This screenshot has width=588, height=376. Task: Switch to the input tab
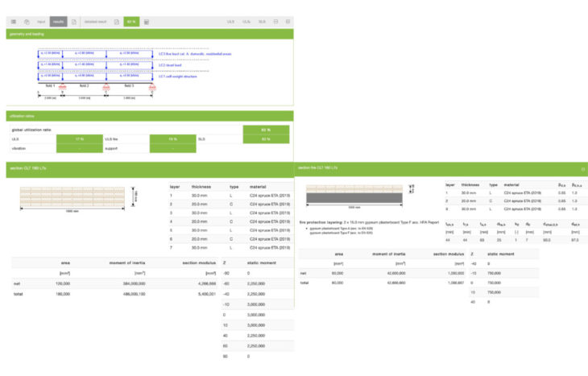pos(40,21)
